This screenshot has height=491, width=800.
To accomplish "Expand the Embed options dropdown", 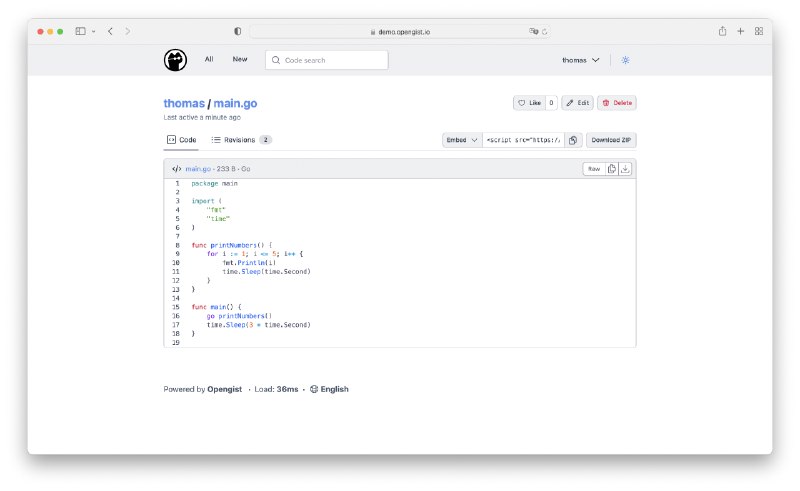I will click(462, 140).
